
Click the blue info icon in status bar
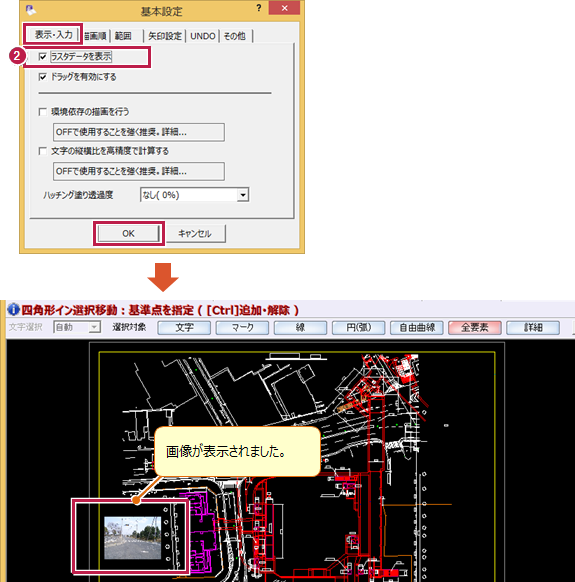[13, 309]
